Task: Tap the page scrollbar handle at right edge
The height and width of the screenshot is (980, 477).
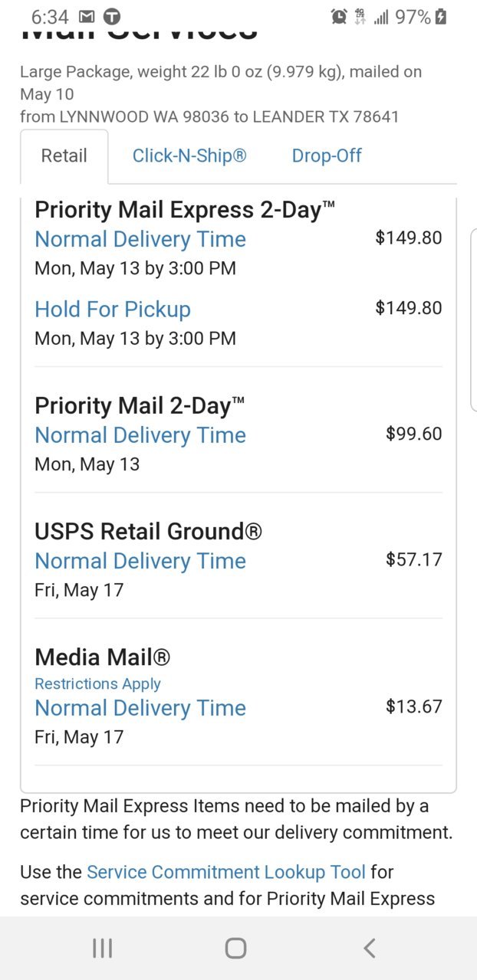Action: (474, 320)
